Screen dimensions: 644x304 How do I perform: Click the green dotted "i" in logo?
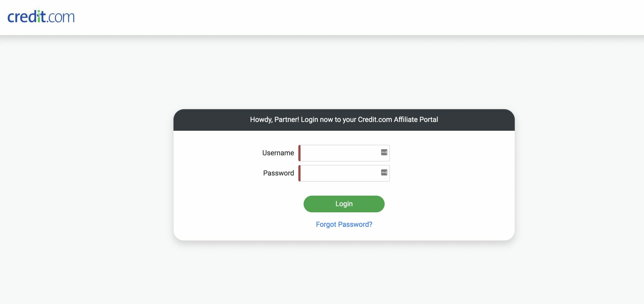click(39, 17)
